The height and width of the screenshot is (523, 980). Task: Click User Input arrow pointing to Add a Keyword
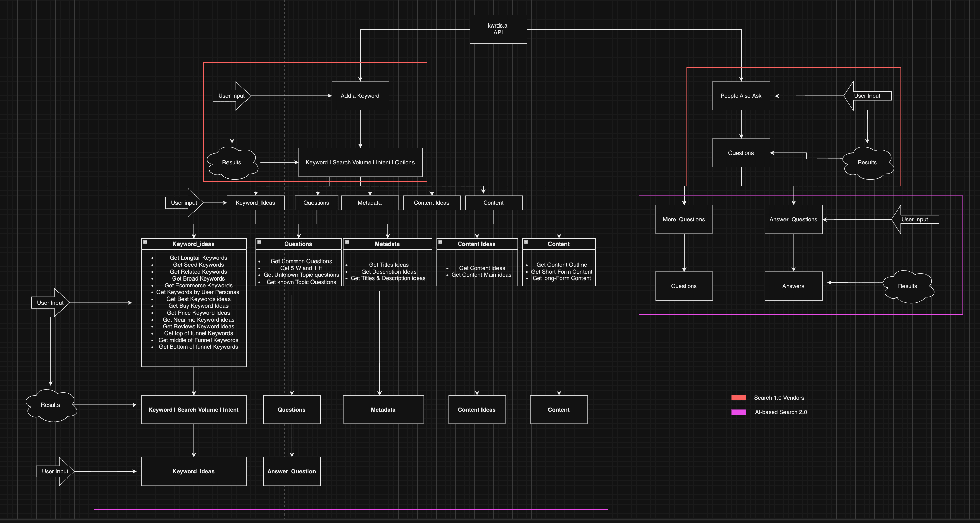[x=231, y=96]
